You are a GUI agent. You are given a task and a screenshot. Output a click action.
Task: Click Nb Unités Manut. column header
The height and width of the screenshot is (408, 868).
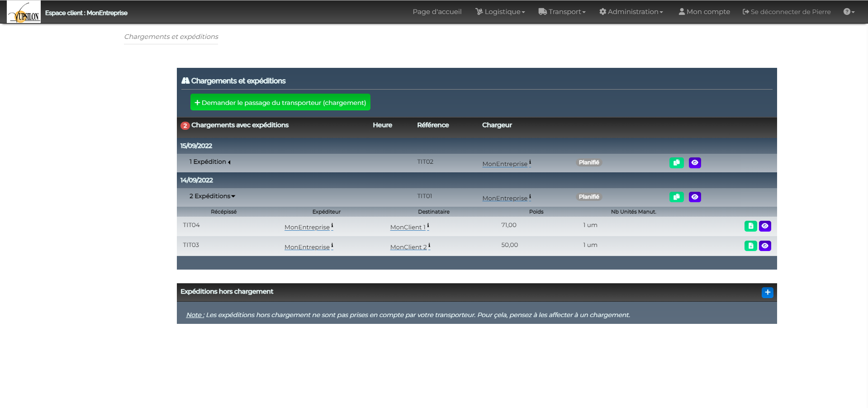click(x=633, y=212)
